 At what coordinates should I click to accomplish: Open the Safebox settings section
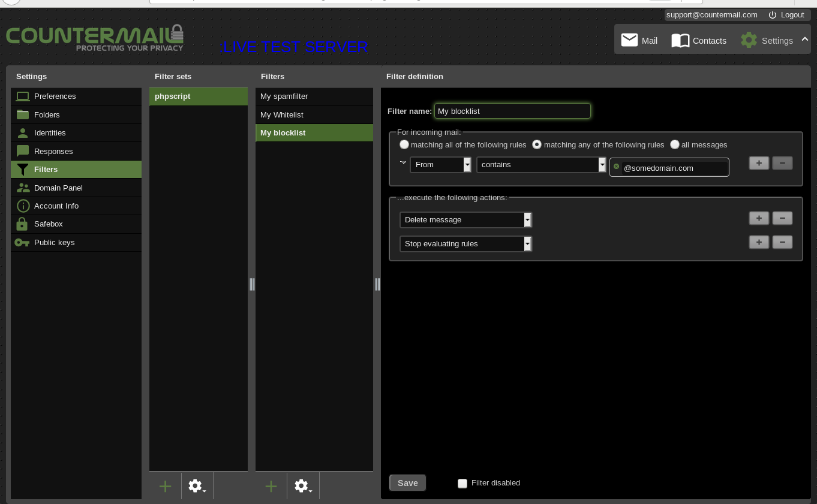click(48, 224)
